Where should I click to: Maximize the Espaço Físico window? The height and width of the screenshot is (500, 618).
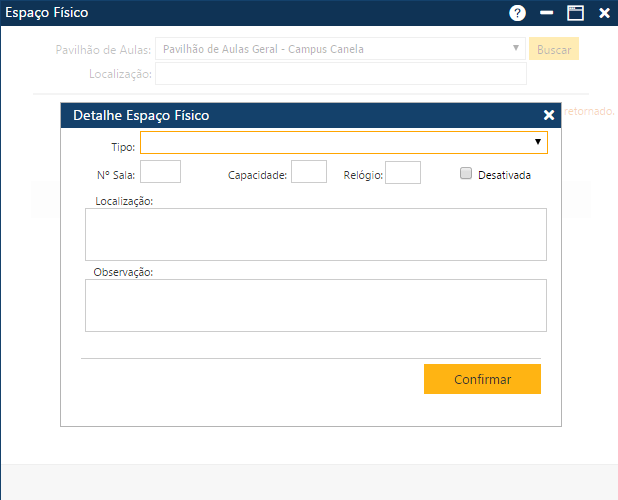[x=575, y=13]
